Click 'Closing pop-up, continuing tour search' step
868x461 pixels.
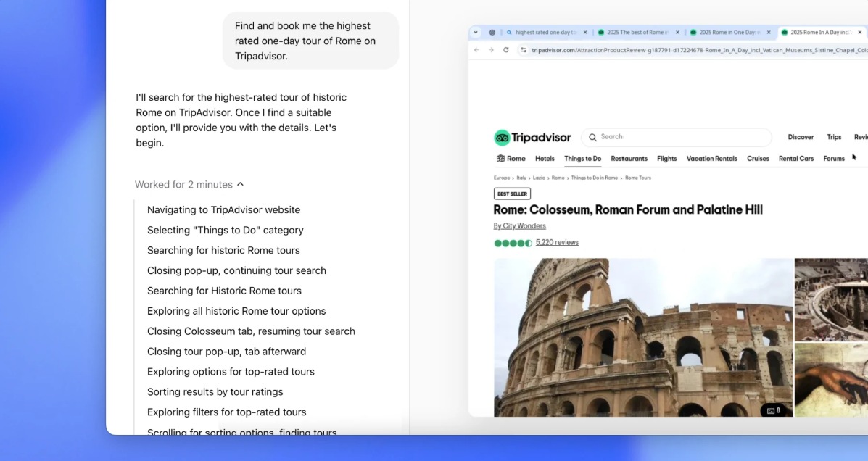(x=236, y=270)
